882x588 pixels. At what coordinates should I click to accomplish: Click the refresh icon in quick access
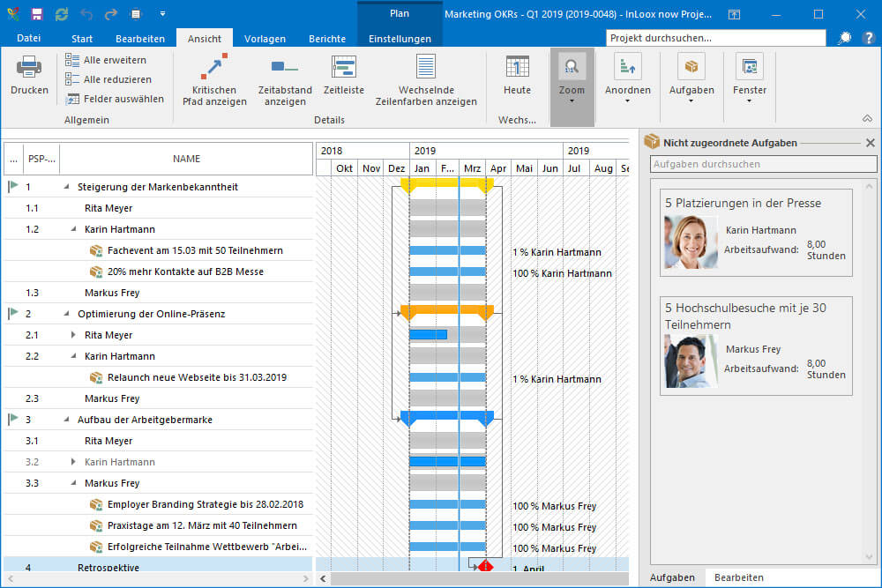pos(62,14)
